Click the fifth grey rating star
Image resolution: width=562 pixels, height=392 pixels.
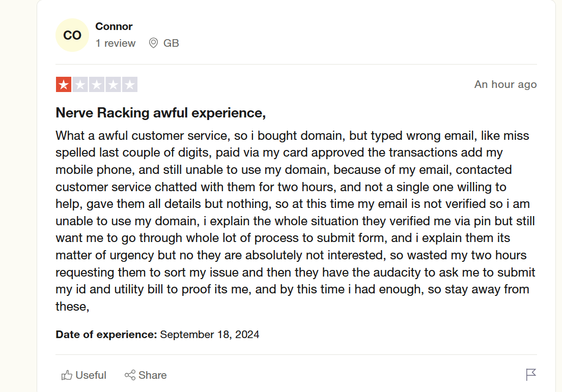pos(129,84)
